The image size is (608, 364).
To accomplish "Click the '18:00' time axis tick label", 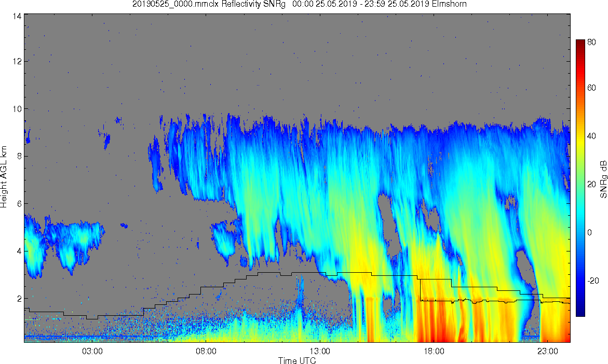I will tap(434, 352).
